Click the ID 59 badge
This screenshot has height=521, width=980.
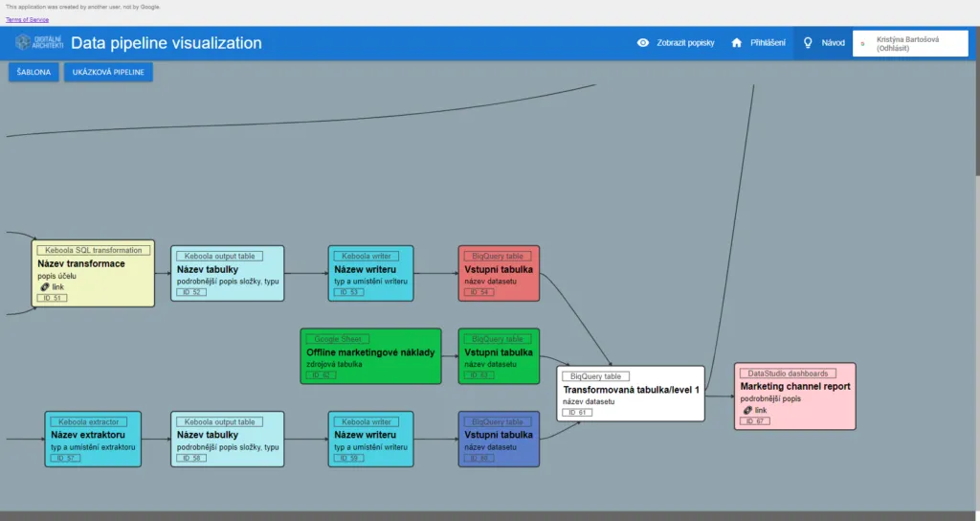click(x=348, y=458)
